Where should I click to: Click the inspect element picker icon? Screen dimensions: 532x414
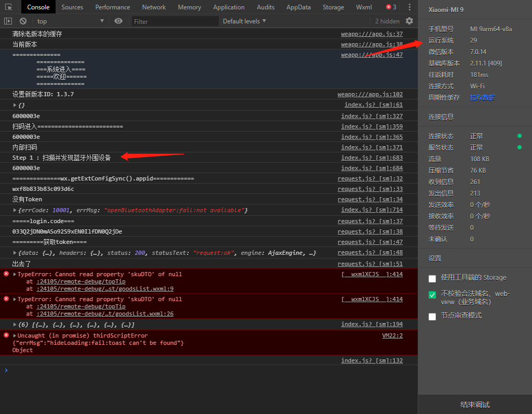click(x=8, y=7)
